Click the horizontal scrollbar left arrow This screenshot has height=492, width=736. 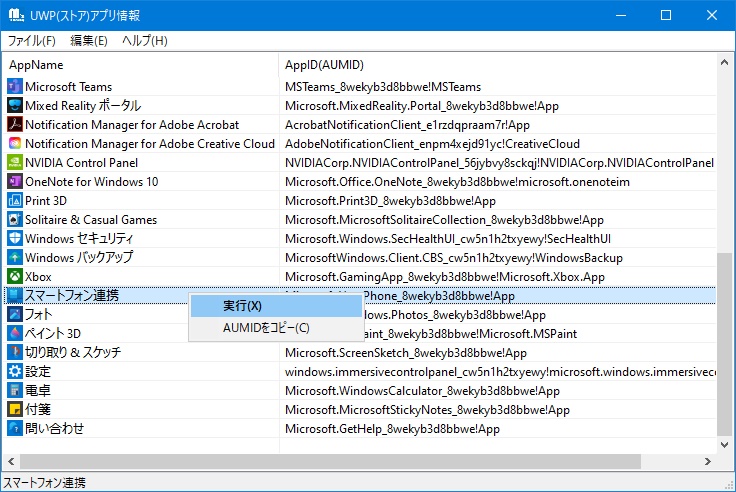tap(11, 461)
